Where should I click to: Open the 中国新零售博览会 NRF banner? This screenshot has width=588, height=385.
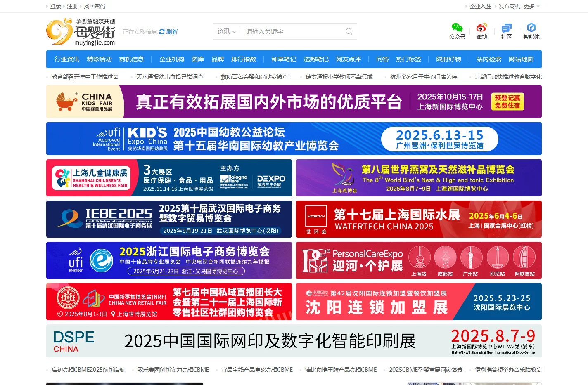pyautogui.click(x=169, y=302)
